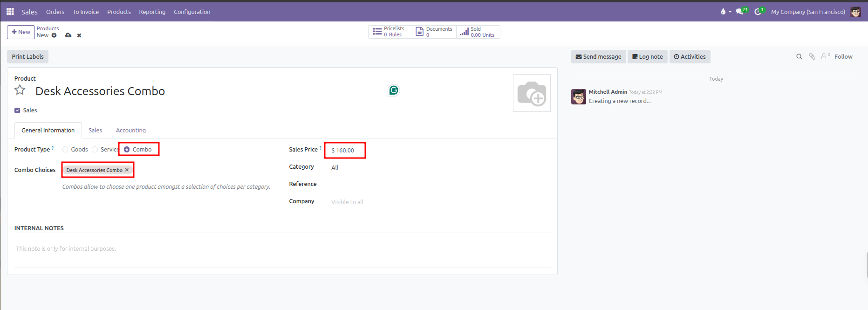The image size is (868, 310).
Task: Open Documents stat button
Action: (x=434, y=32)
